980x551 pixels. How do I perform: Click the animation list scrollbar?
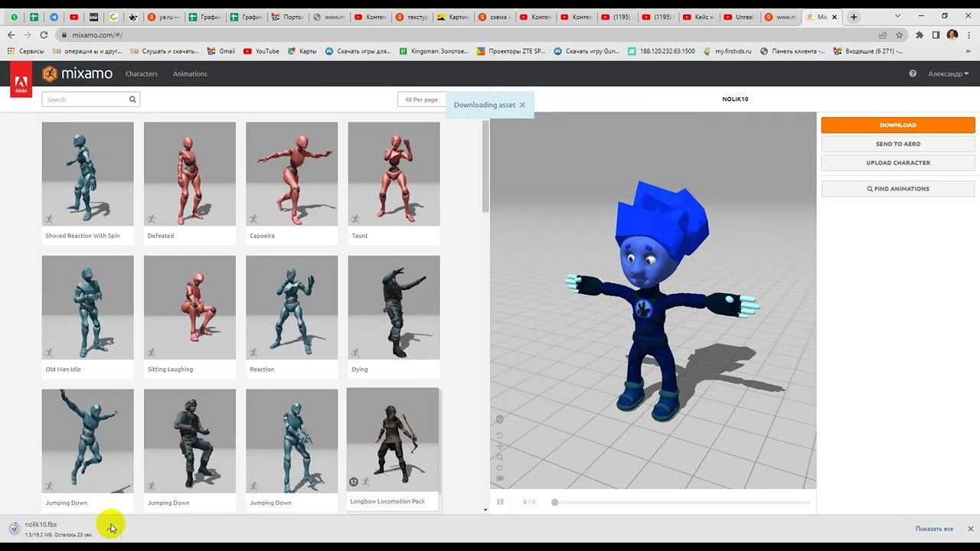coord(485,167)
